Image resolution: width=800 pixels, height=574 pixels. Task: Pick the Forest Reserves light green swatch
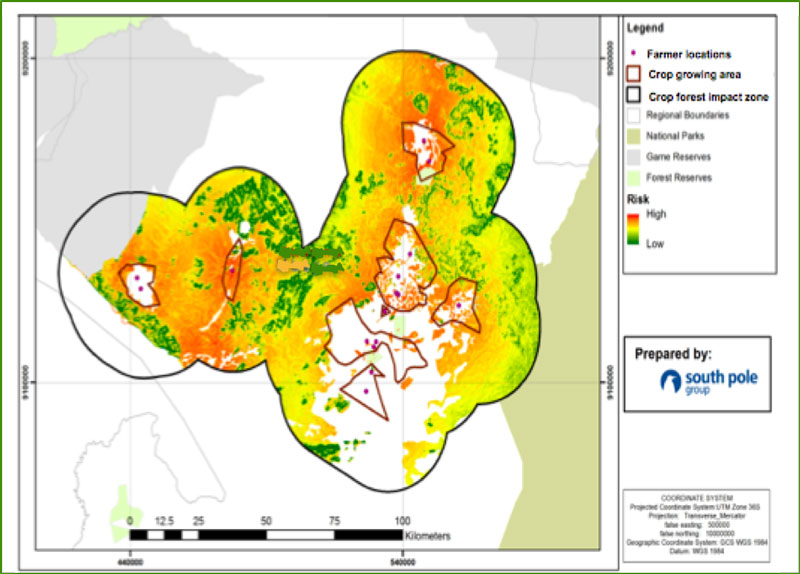click(634, 178)
